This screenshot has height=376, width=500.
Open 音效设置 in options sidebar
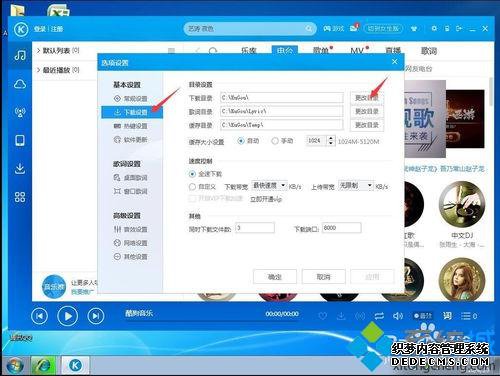[132, 229]
